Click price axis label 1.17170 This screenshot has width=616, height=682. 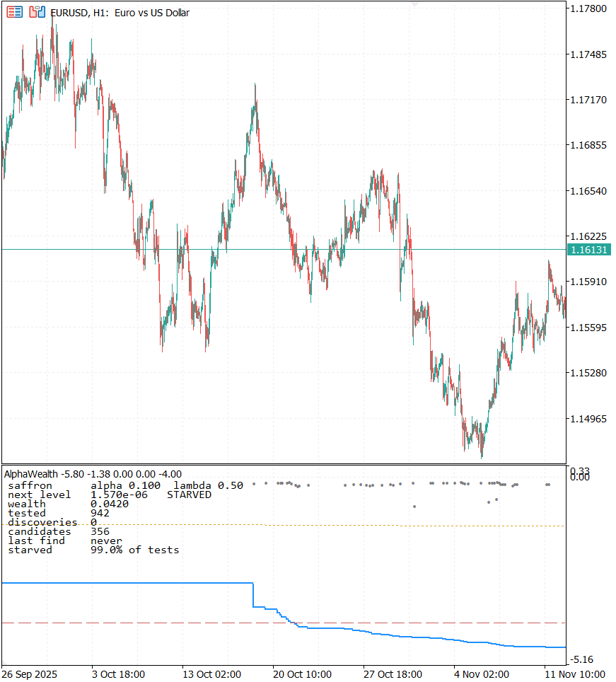(588, 100)
